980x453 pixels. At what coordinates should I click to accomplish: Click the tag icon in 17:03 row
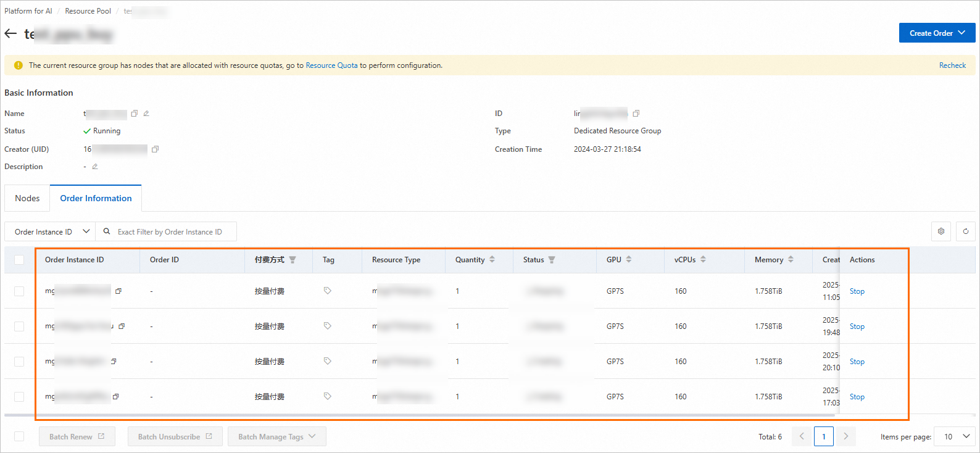(328, 396)
